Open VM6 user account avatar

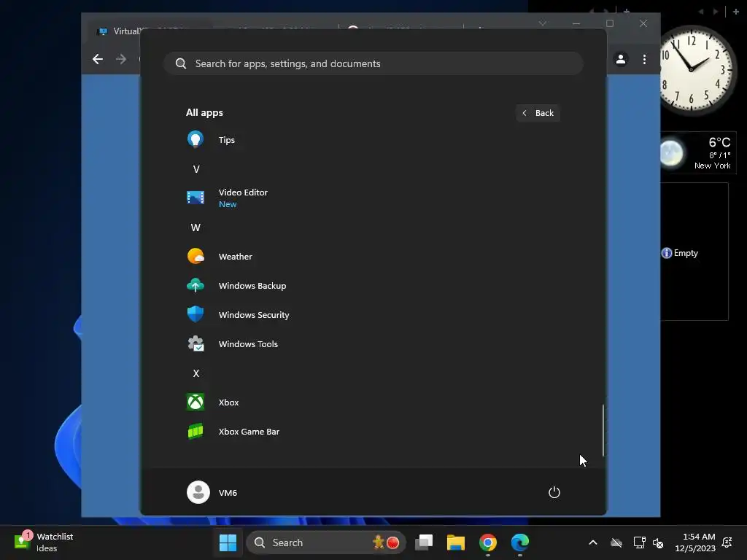[x=198, y=492]
